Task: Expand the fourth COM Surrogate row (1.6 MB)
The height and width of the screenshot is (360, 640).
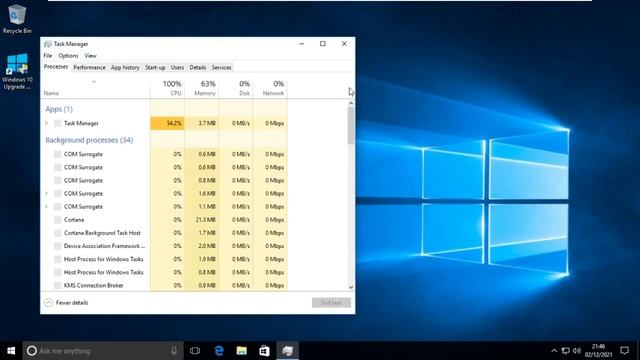Action: [47, 193]
